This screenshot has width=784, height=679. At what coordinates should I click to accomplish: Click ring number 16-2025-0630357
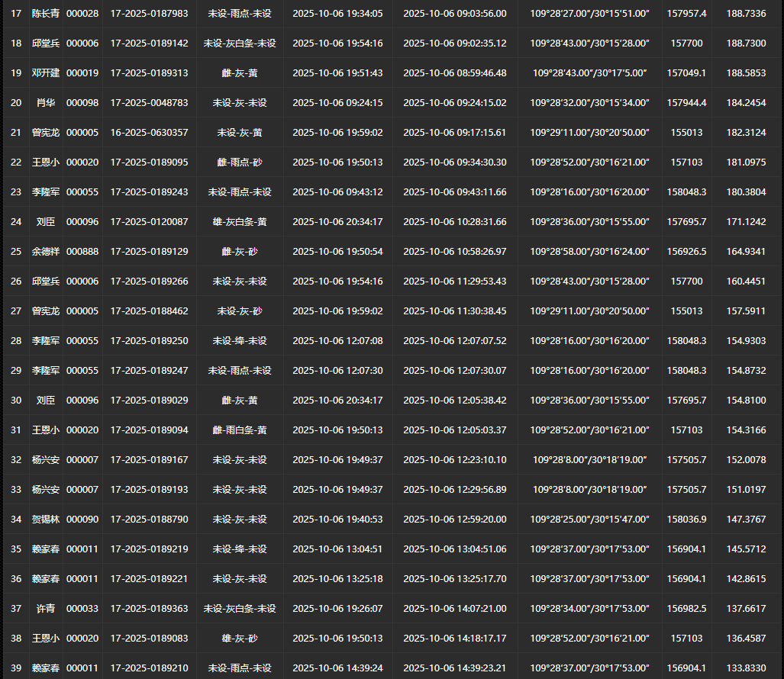[x=149, y=133]
